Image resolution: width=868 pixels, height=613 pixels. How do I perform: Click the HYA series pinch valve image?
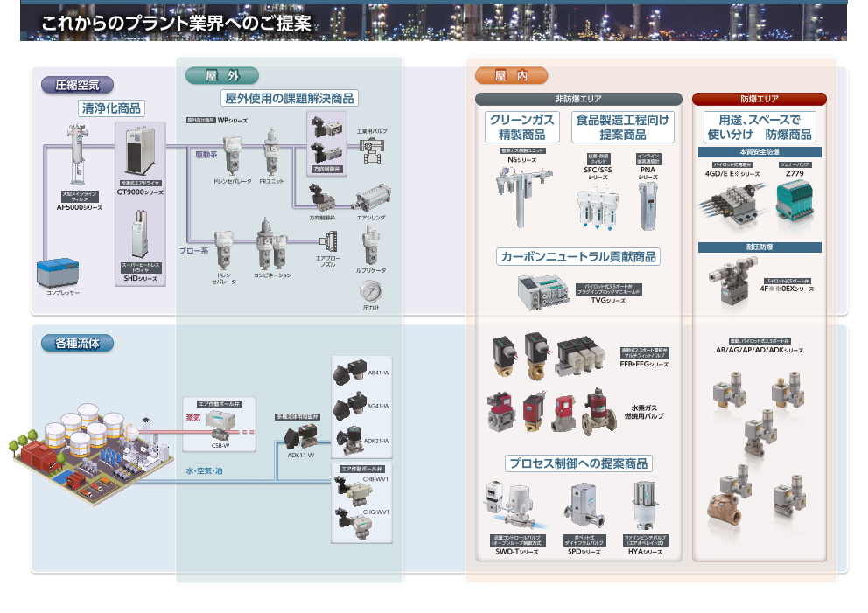click(x=645, y=505)
